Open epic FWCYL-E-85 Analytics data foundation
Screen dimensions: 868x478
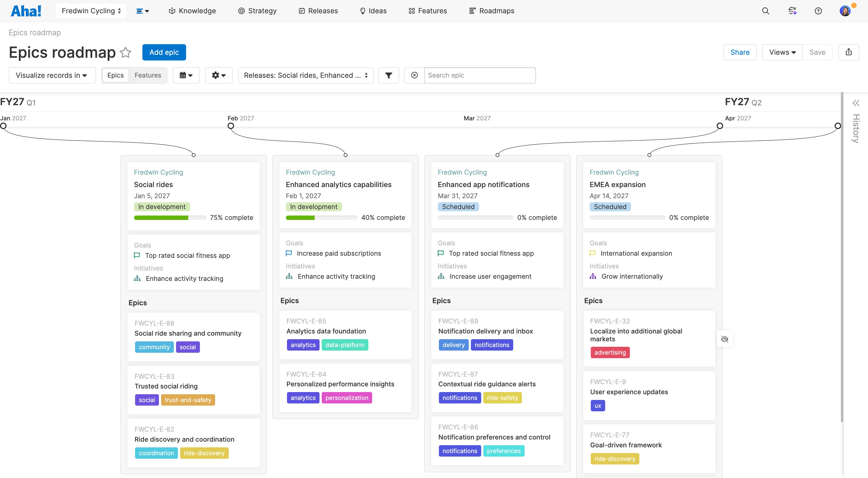point(345,335)
